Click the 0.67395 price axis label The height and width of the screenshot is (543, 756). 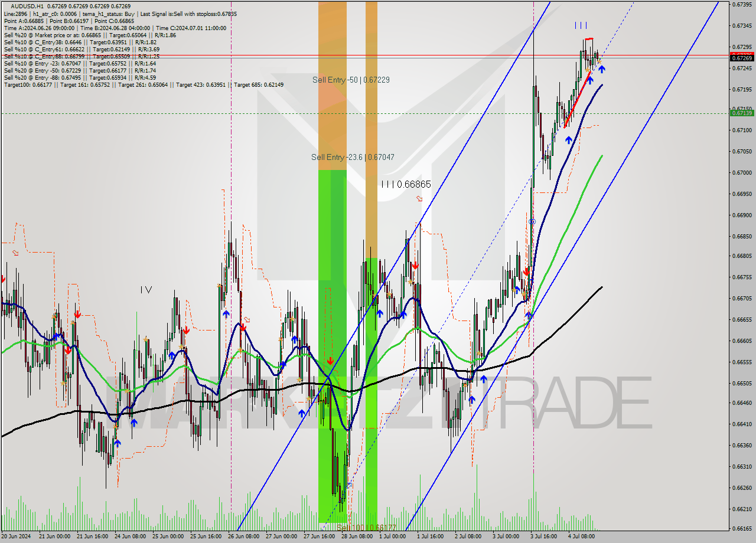click(x=742, y=4)
